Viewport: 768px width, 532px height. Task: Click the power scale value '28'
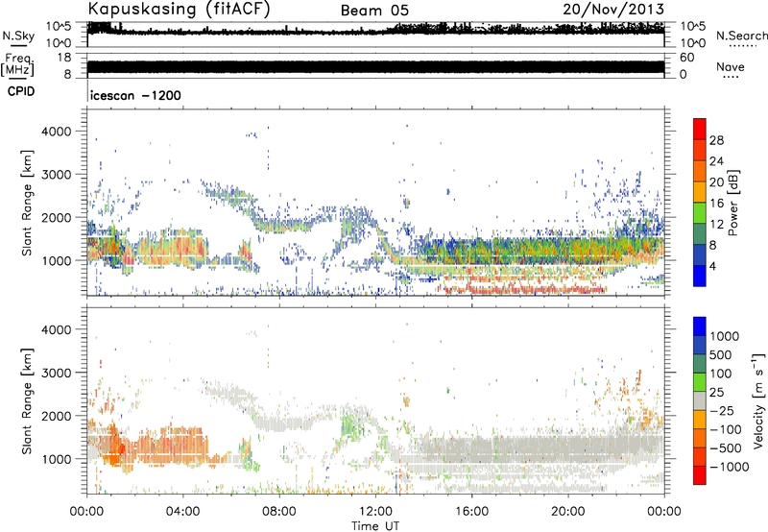tap(716, 140)
